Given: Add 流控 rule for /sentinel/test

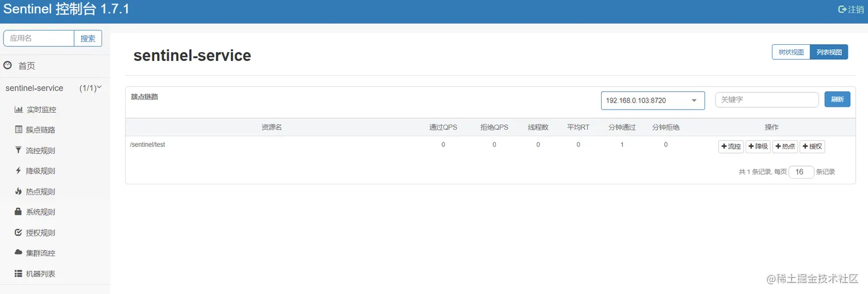Looking at the screenshot, I should click(x=731, y=146).
